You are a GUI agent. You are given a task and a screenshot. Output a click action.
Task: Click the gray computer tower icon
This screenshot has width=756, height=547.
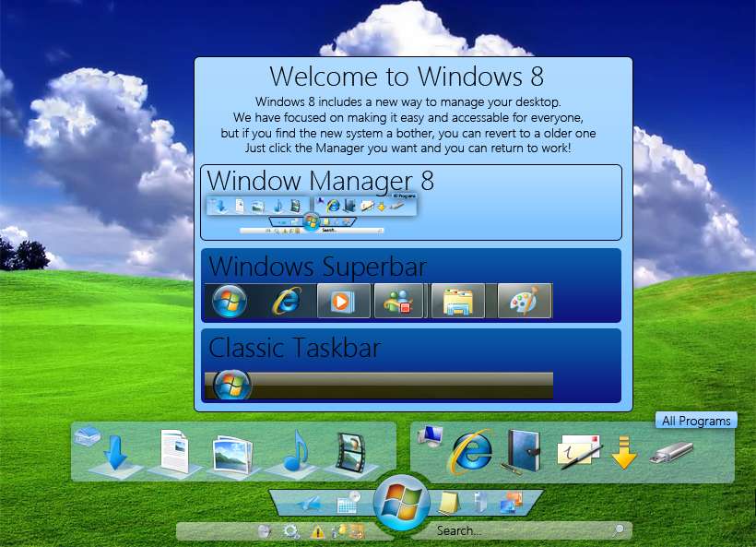tap(480, 503)
